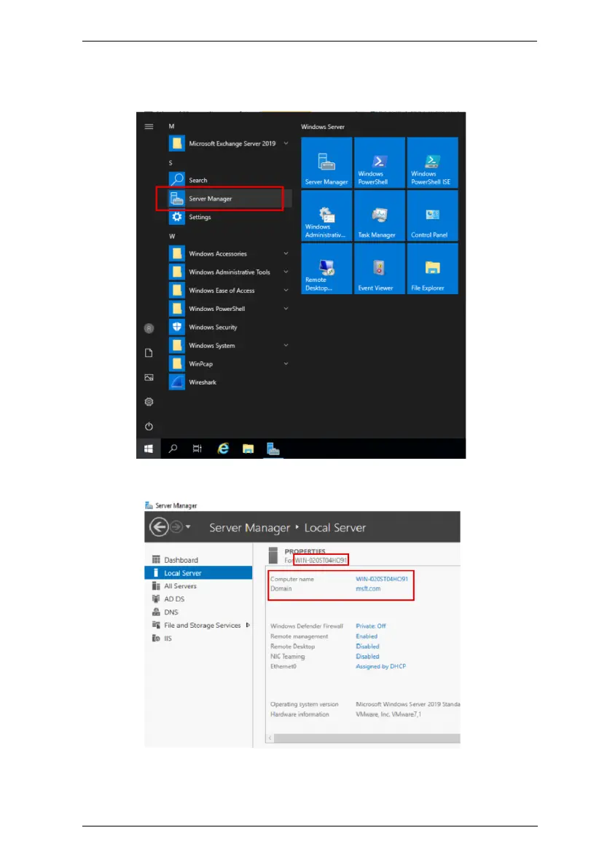Open the navigation history dropdown arrow
The image size is (599, 868).
coord(189,526)
